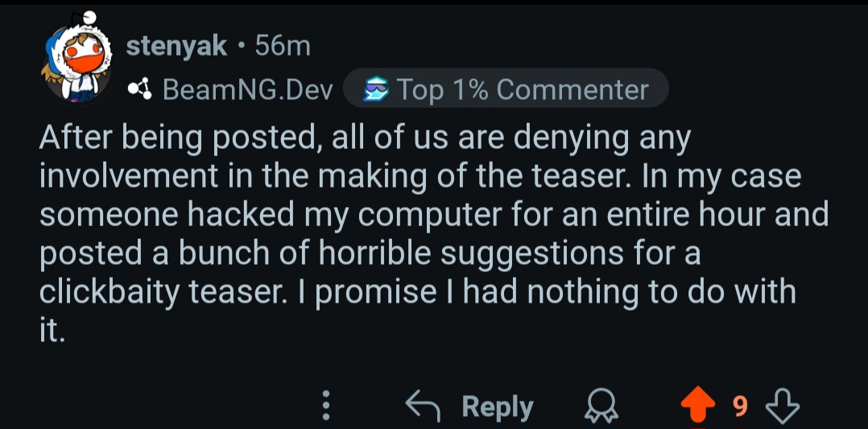Open the stenyak username profile link
The height and width of the screenshot is (429, 868).
click(176, 47)
